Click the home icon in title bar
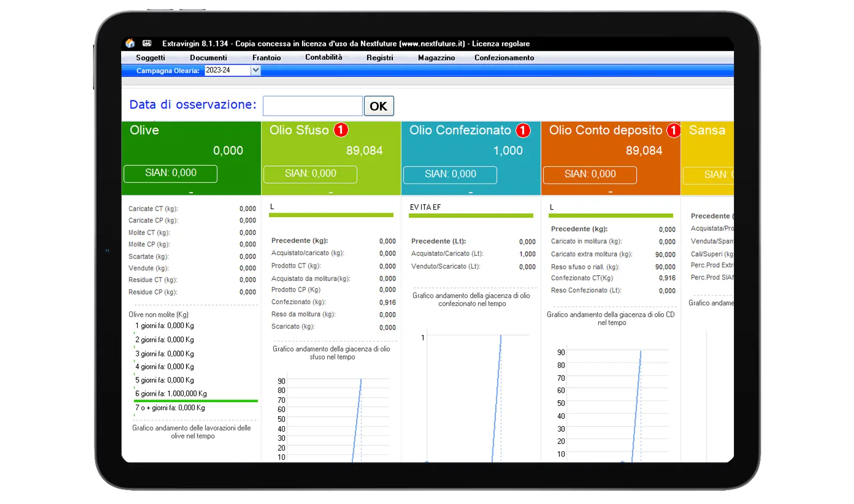Screen dimensions: 854x504 (x=130, y=43)
